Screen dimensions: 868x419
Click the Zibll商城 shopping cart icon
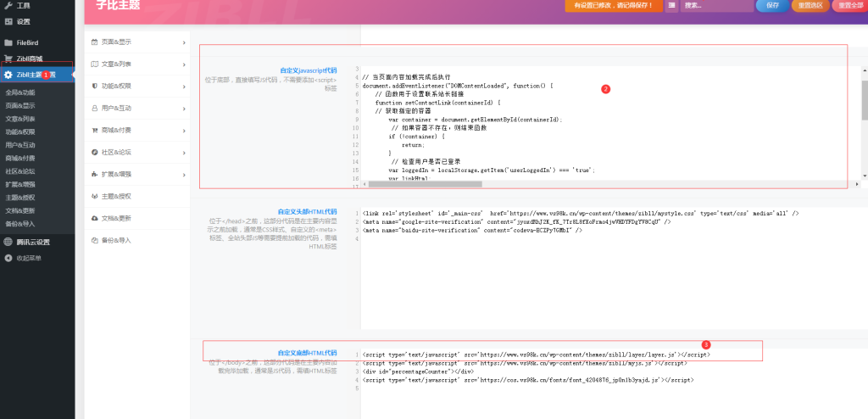click(x=8, y=59)
